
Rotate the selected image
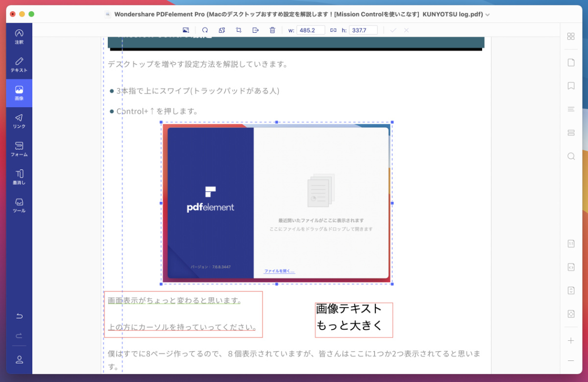tap(205, 30)
